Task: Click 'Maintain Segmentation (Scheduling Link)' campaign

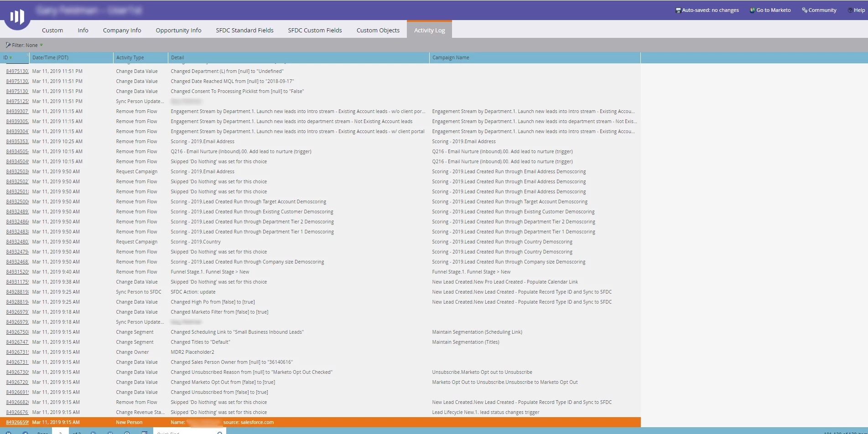Action: click(x=477, y=332)
